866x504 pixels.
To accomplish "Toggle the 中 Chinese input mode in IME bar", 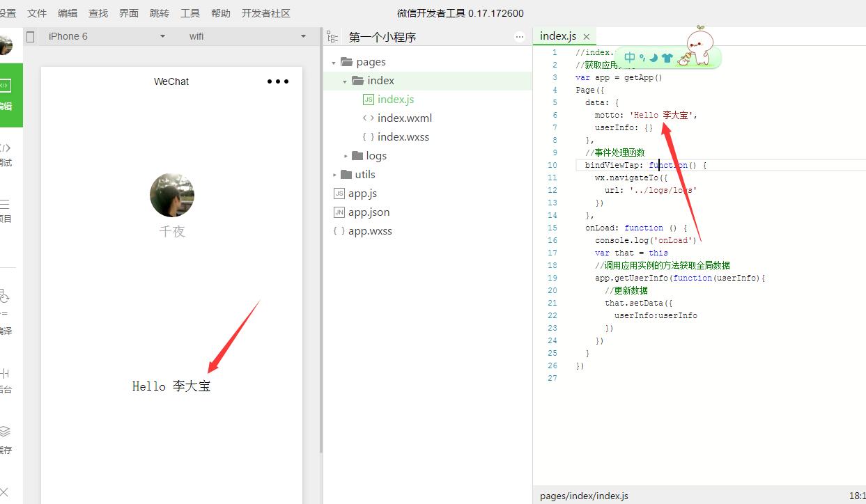I will pos(629,58).
